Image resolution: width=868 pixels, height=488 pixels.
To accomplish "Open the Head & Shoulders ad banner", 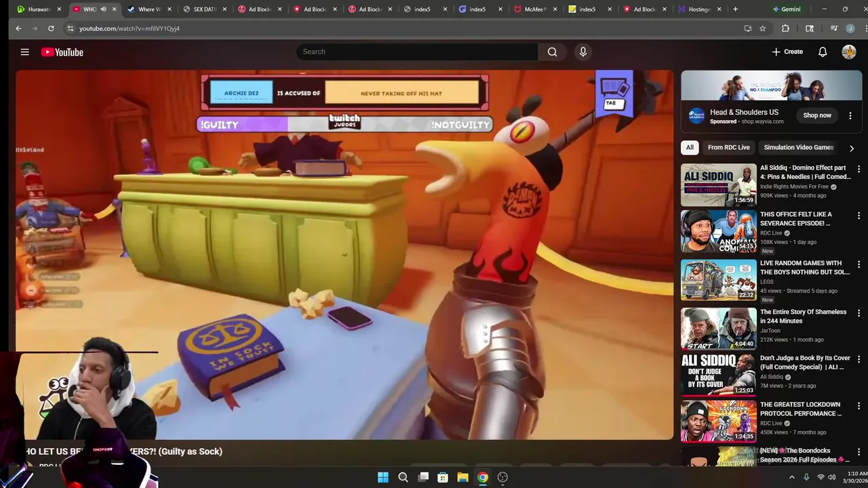I will (x=772, y=85).
